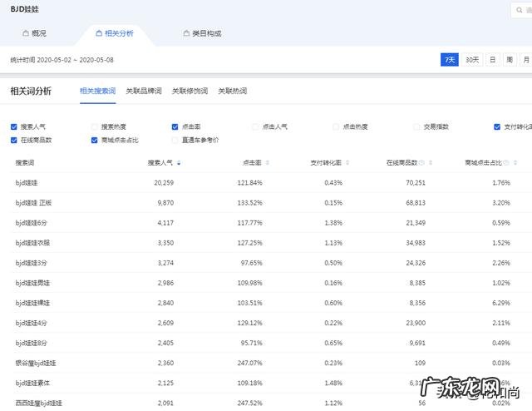Switch to the 类目构成 tab
Viewport: 532px width, 411px height.
[x=202, y=33]
